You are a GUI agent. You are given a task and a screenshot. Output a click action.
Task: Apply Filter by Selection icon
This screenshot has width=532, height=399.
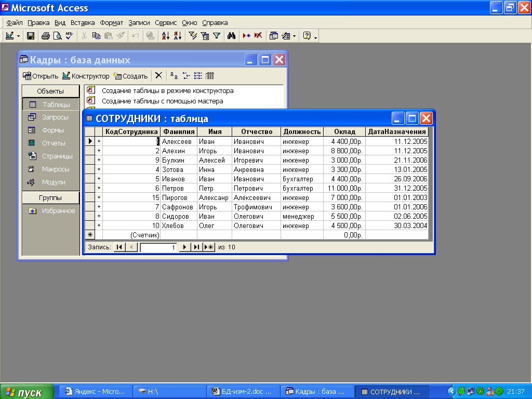coord(193,36)
